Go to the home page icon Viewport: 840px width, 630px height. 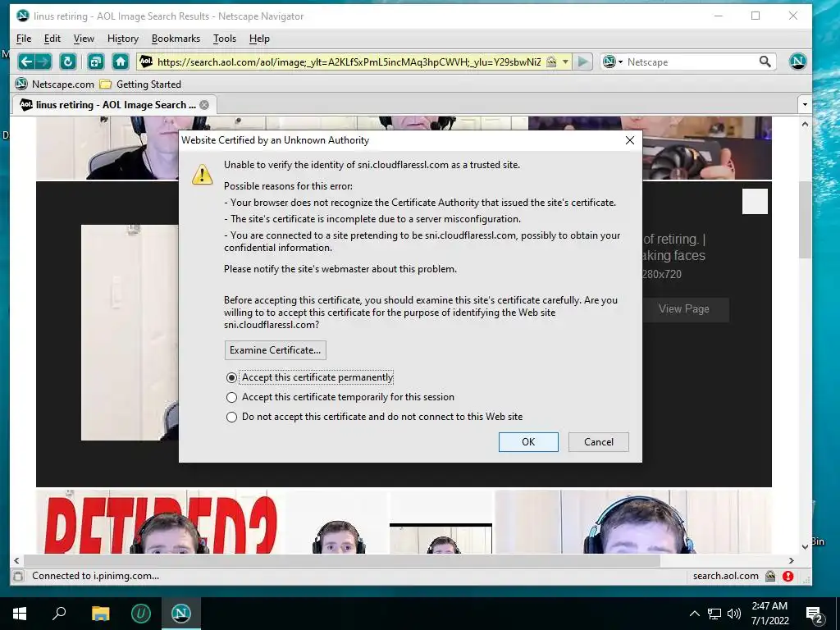pos(121,62)
